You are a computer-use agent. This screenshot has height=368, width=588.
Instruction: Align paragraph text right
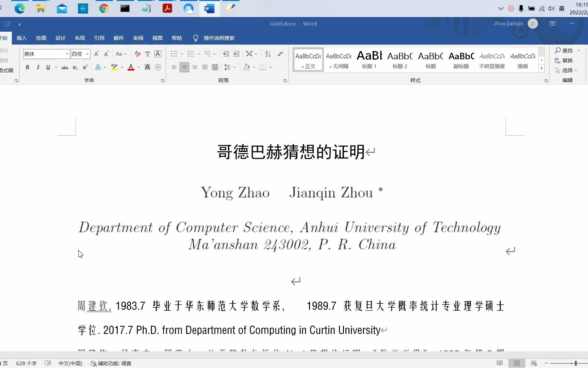click(194, 67)
